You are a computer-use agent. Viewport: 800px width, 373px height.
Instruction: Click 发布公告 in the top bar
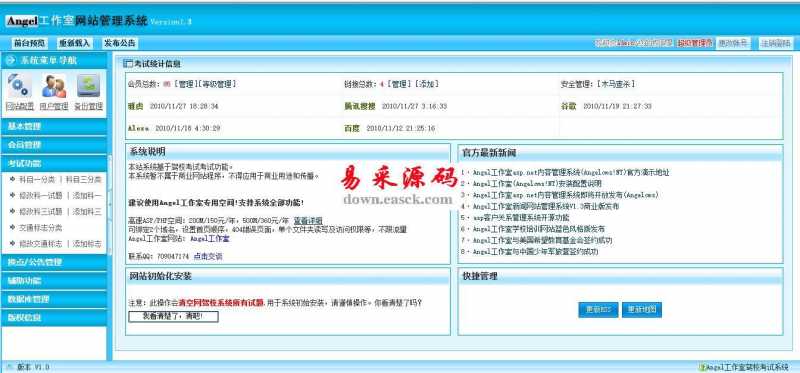tap(119, 43)
